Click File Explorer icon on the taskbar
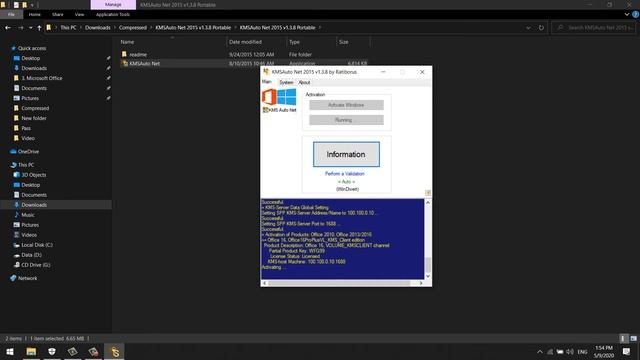Screen dimensions: 640x360 [x=31, y=351]
